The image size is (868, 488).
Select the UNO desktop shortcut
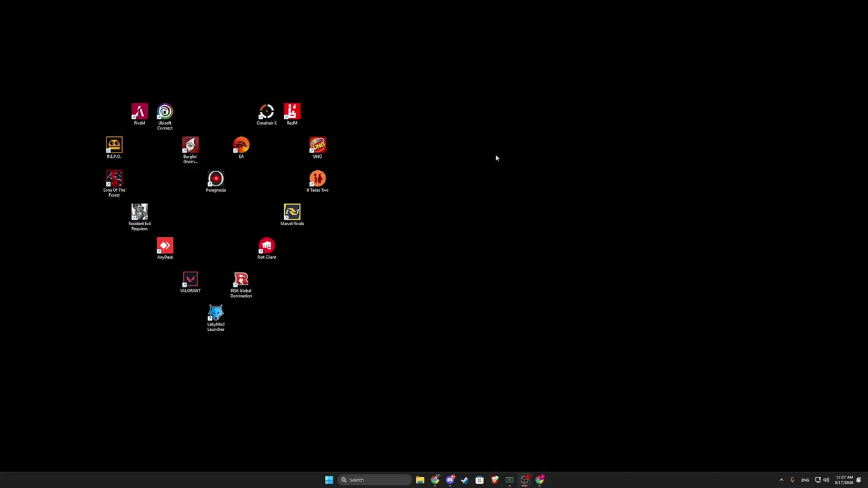point(317,148)
